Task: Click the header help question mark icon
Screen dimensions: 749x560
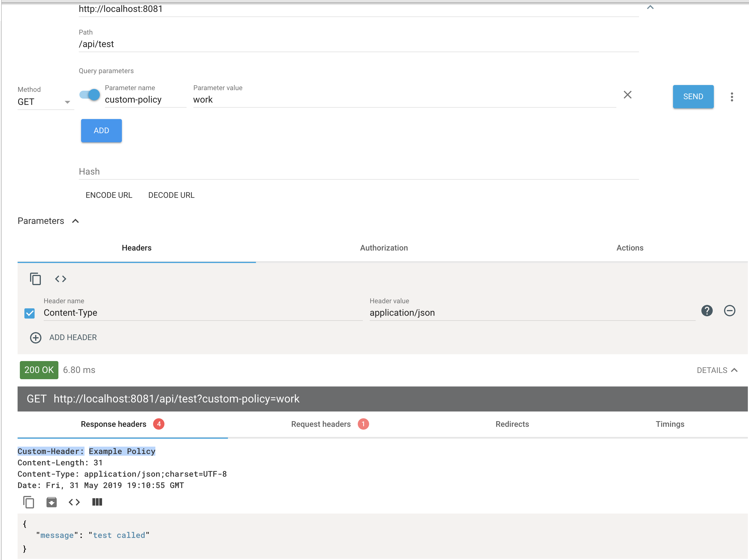Action: coord(707,311)
